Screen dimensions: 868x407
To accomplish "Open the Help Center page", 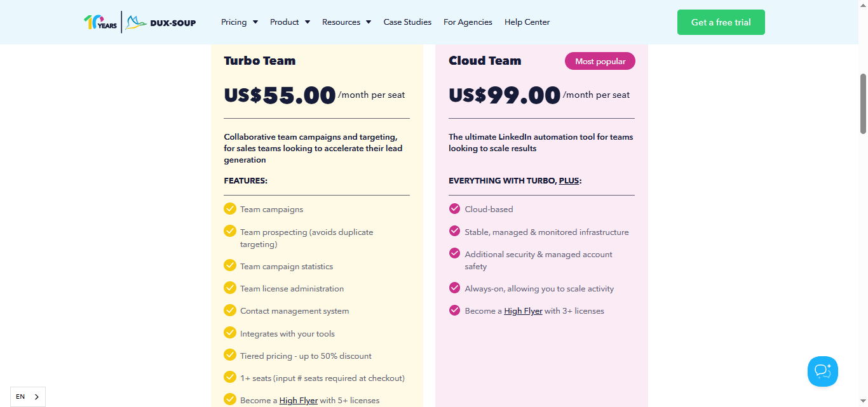I will pos(527,22).
